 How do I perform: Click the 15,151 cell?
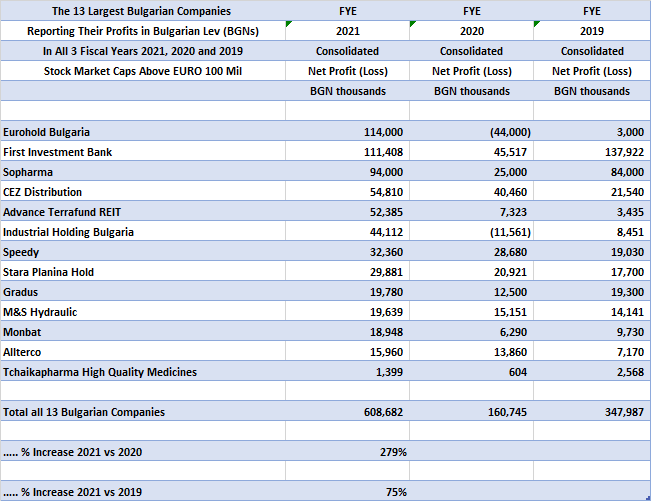pos(472,312)
